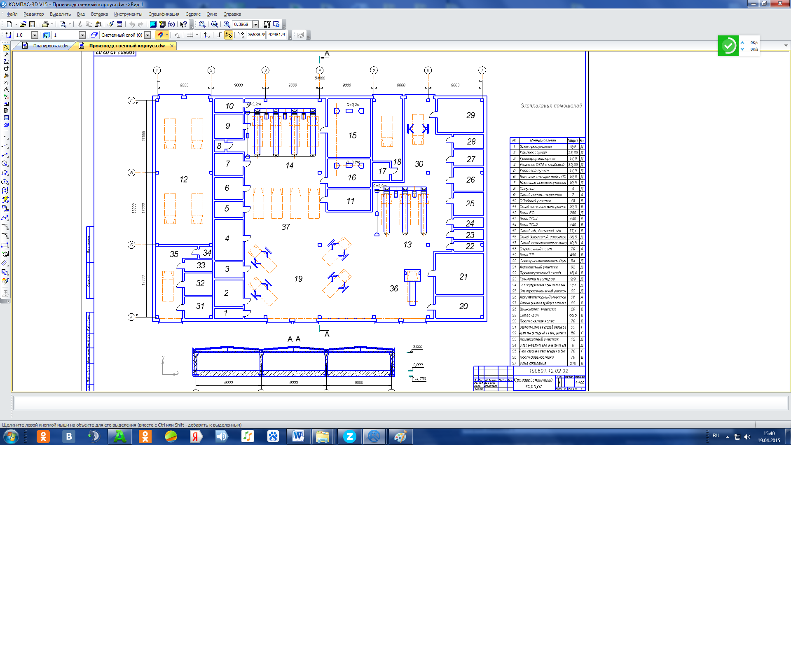Click the zoom in/out magnifier
Viewport: 791px width, 672px height.
[x=227, y=24]
